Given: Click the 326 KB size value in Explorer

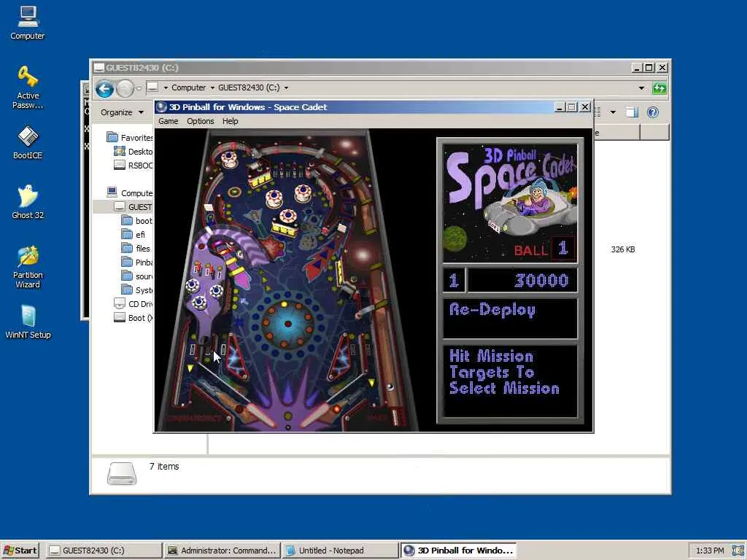Looking at the screenshot, I should [623, 249].
